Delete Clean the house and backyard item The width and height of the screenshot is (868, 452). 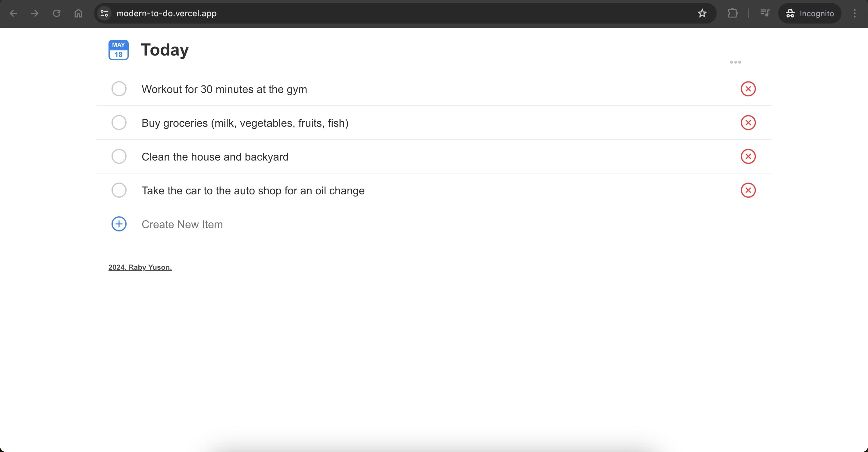[748, 157]
